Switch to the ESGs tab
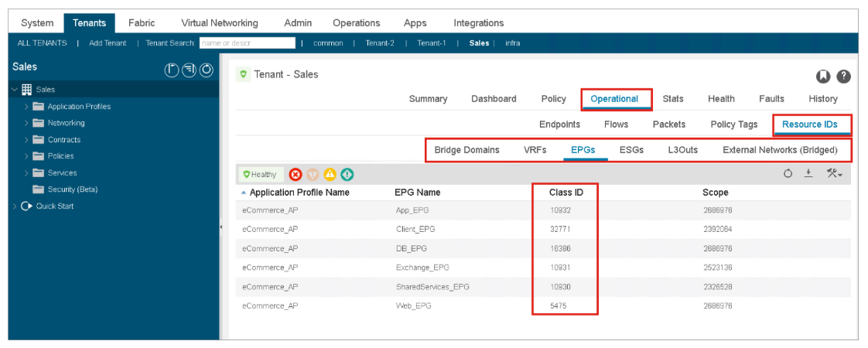868x348 pixels. (x=631, y=149)
